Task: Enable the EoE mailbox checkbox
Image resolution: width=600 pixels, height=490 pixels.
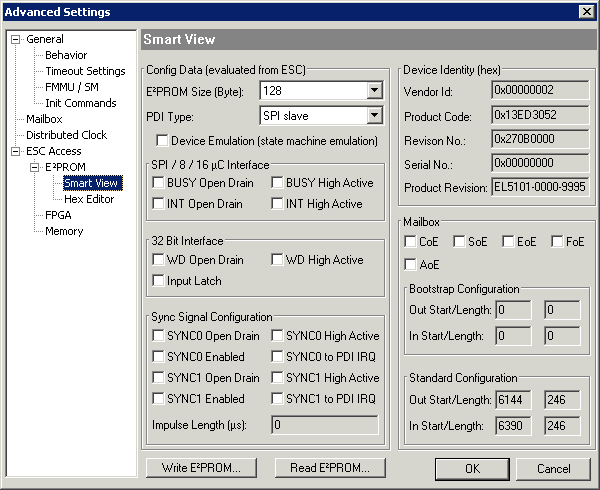Action: click(508, 242)
